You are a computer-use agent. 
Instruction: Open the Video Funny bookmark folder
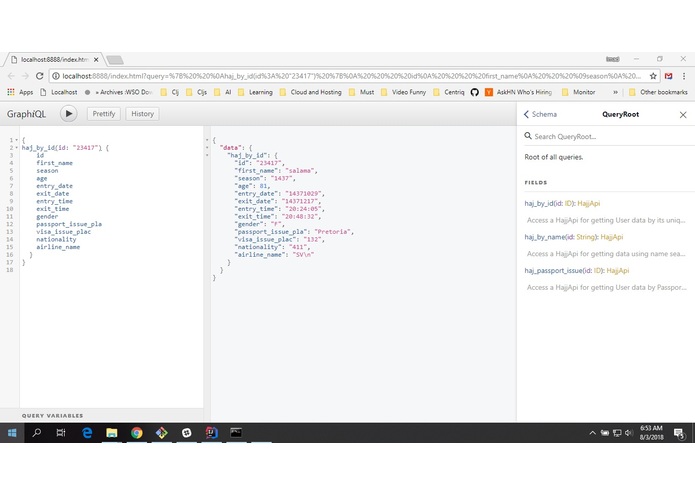pos(403,92)
